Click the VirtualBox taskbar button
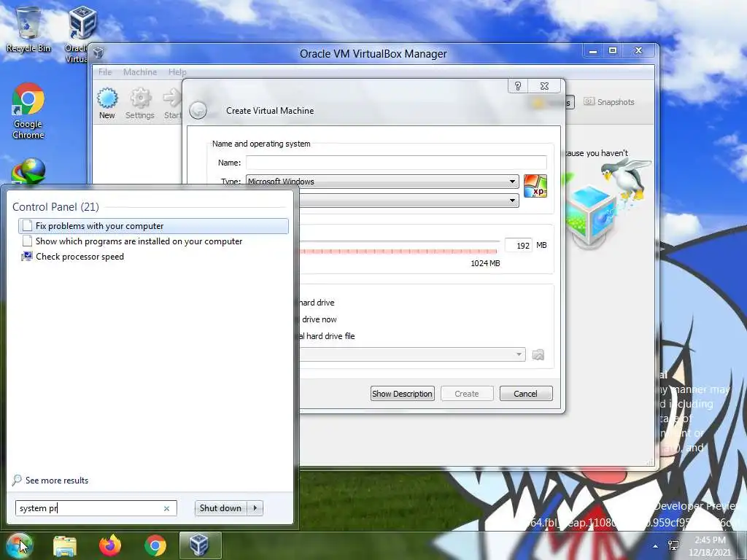Screen dimensions: 747x560 pyautogui.click(x=200, y=545)
